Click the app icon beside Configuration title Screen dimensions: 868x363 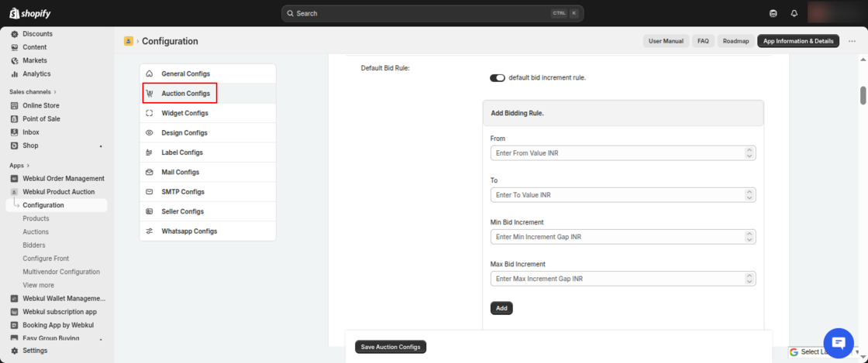[x=129, y=41]
